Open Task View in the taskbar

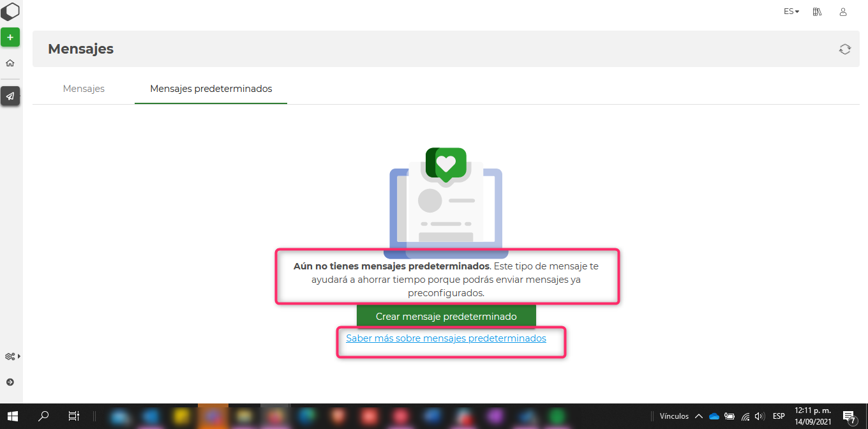(74, 416)
